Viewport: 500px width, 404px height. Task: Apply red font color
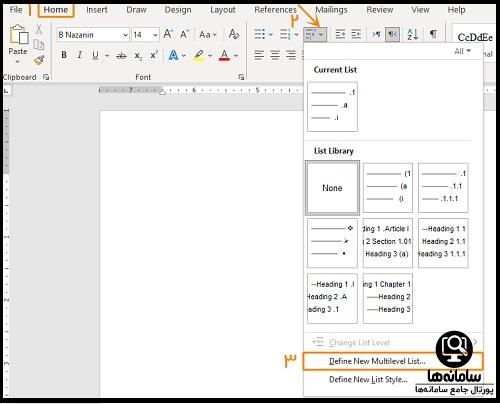point(224,55)
